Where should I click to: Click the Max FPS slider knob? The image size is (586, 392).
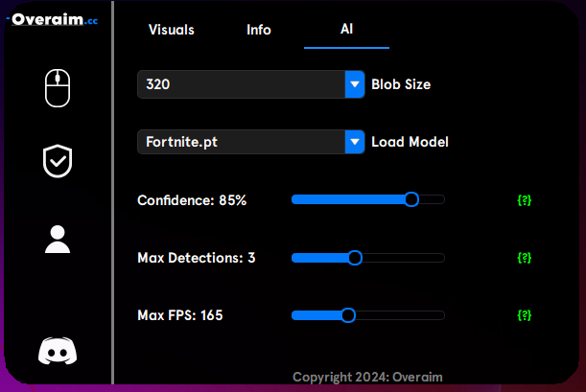(x=348, y=315)
